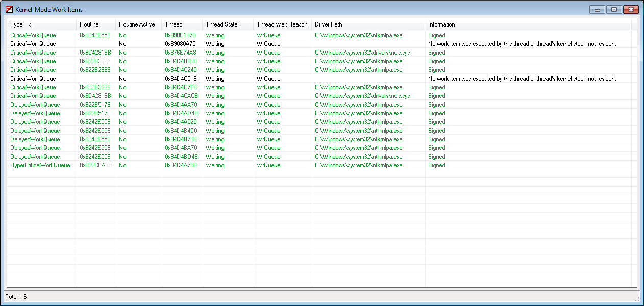Select thread 0x89080A70 entry
The width and height of the screenshot is (644, 306).
coord(180,44)
